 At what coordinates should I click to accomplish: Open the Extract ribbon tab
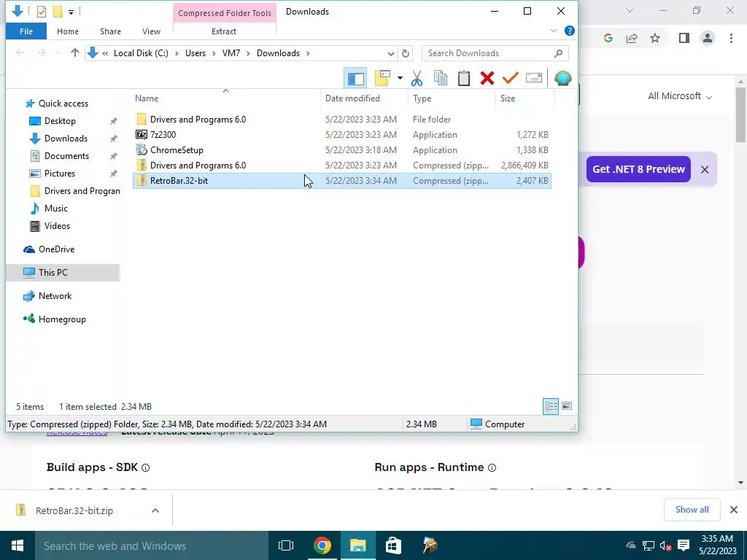pyautogui.click(x=224, y=31)
